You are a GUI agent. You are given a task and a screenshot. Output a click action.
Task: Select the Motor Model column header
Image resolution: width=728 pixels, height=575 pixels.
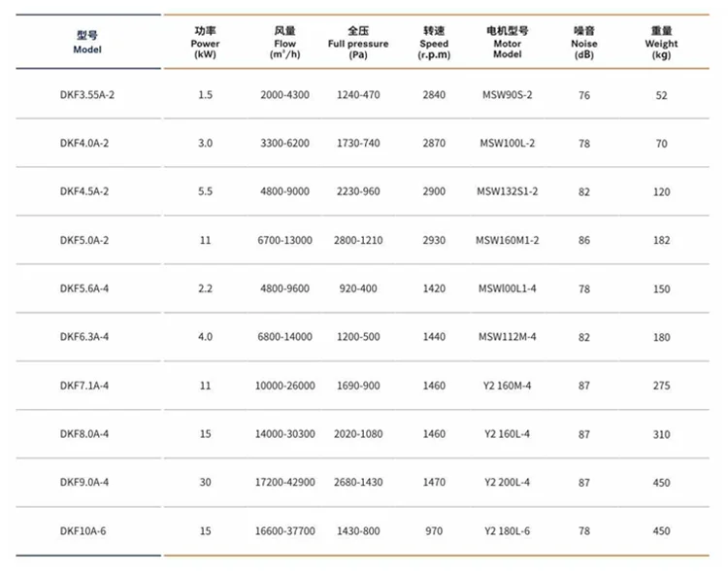[507, 43]
